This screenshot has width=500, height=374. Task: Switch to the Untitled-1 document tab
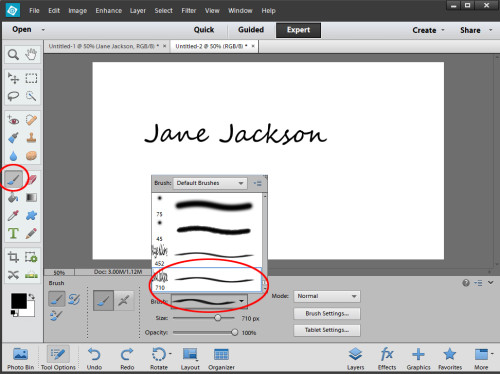click(x=103, y=46)
